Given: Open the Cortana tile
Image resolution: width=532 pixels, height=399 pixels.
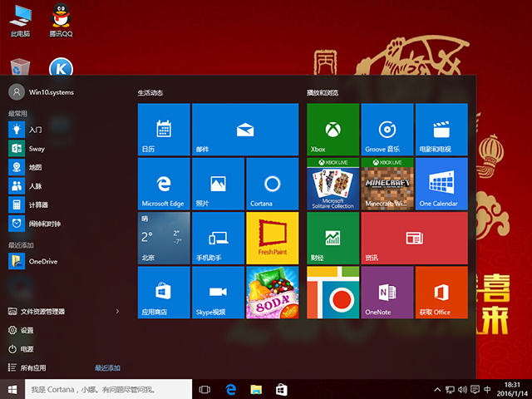Looking at the screenshot, I should coord(272,183).
